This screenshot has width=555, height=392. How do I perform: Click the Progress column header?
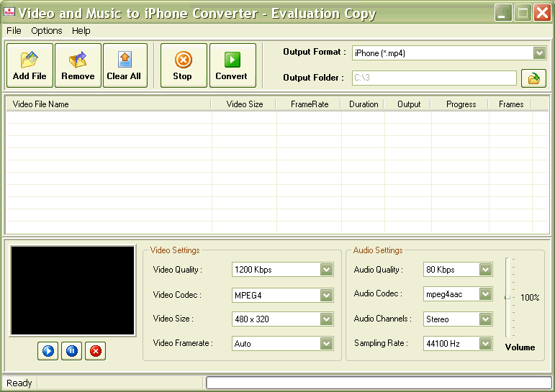(x=460, y=104)
